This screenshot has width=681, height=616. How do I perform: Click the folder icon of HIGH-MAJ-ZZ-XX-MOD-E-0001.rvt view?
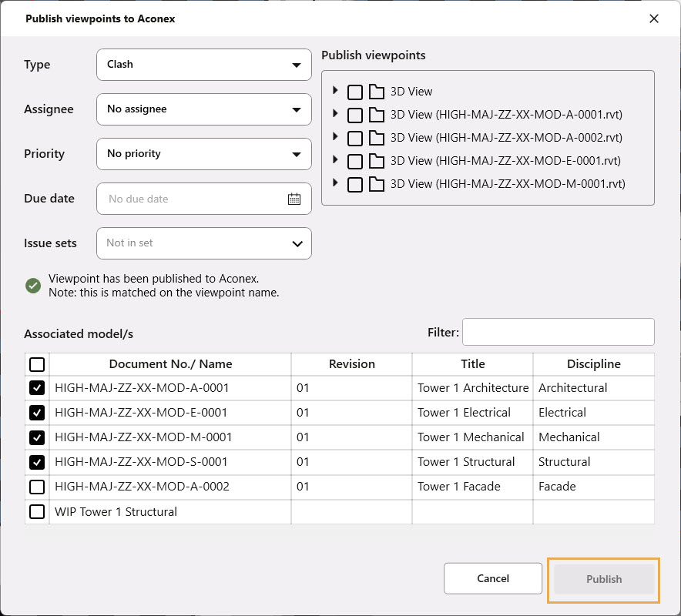[x=376, y=161]
